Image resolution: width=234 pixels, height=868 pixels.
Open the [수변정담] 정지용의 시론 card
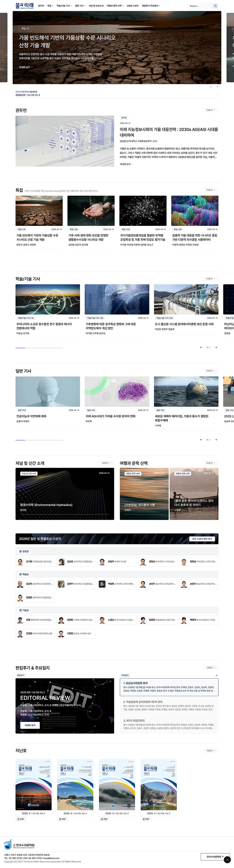144,494
